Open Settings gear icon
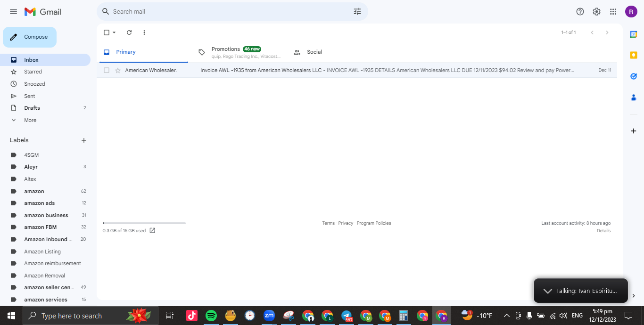 (597, 12)
